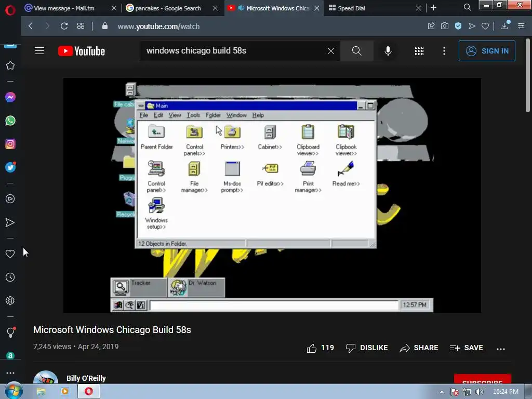Like the video with thumbs up
Screen dimensions: 532x399
pyautogui.click(x=320, y=348)
